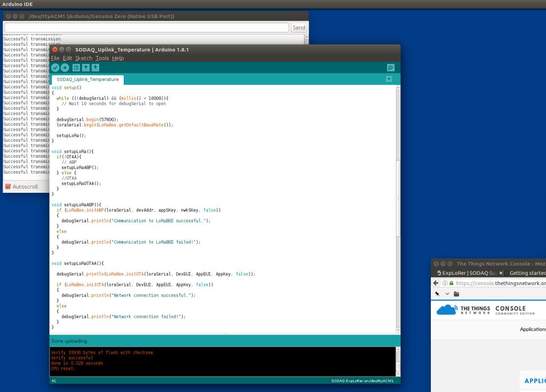Select the SODAQ_Uplink_Temperature tab
Screen dimensions: 546x392
click(x=87, y=79)
